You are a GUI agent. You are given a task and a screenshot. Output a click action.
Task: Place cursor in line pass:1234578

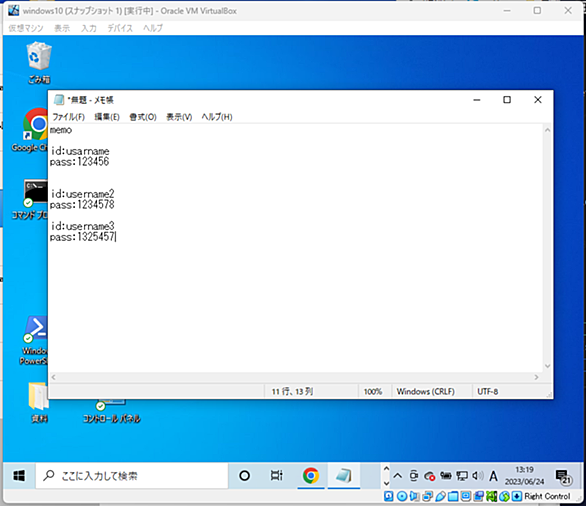[82, 204]
